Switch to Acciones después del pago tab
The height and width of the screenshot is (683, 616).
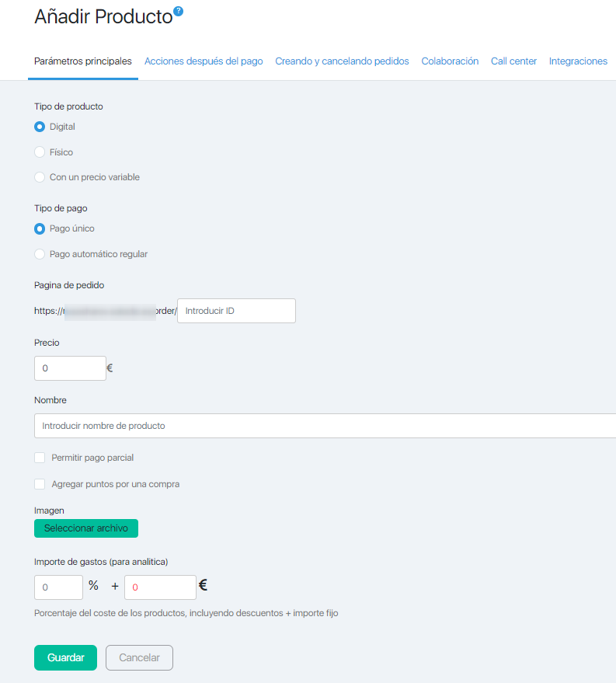[x=204, y=61]
